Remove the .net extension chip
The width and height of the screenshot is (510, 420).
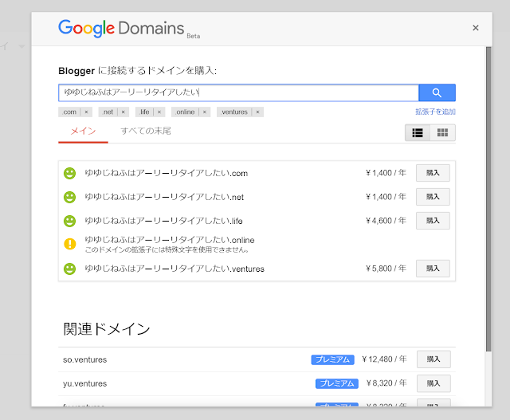[x=123, y=112]
